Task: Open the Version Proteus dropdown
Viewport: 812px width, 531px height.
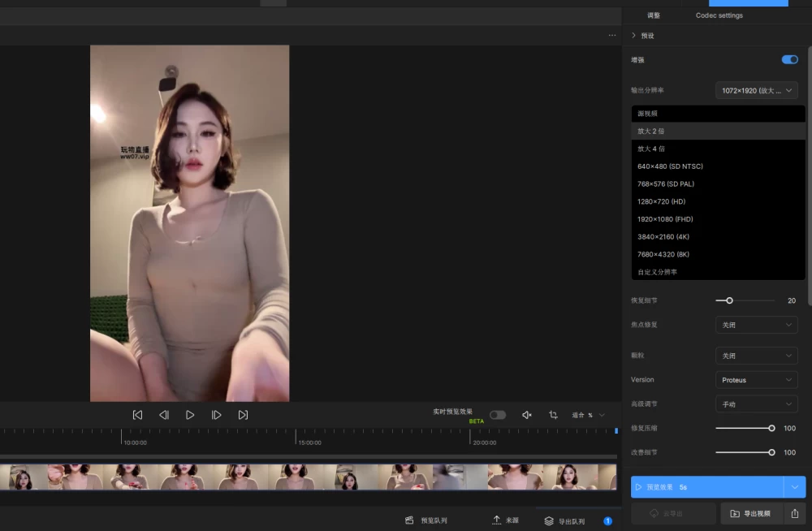Action: click(757, 380)
